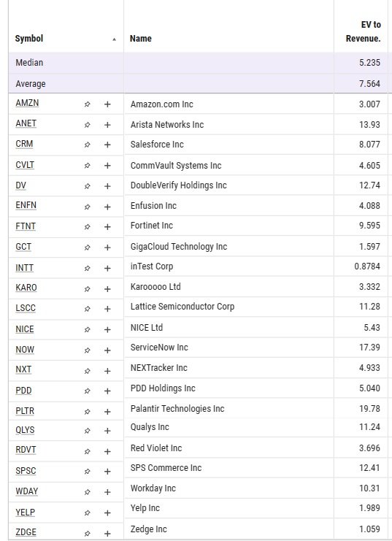This screenshot has width=392, height=541.
Task: Add DV using its plus icon
Action: pos(107,186)
